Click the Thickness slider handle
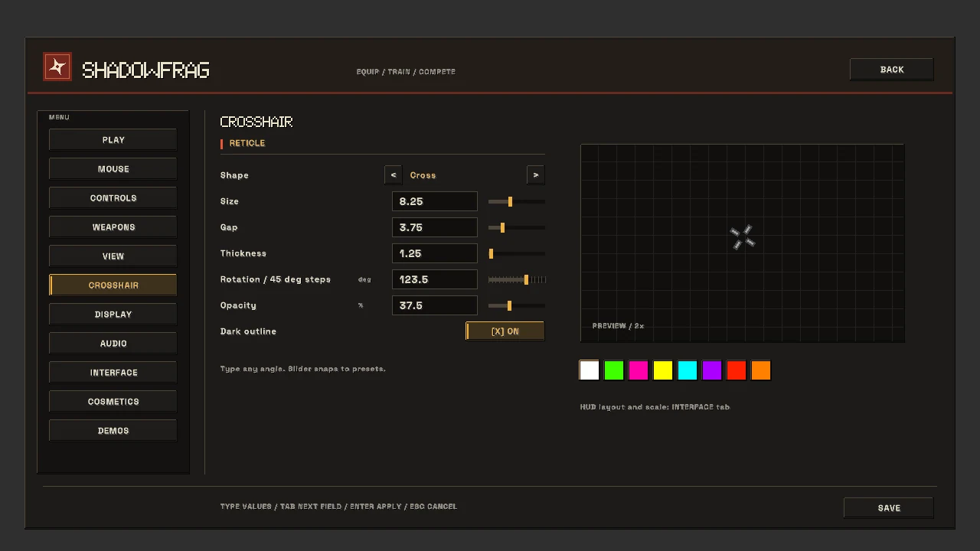Image resolution: width=980 pixels, height=551 pixels. [x=491, y=253]
